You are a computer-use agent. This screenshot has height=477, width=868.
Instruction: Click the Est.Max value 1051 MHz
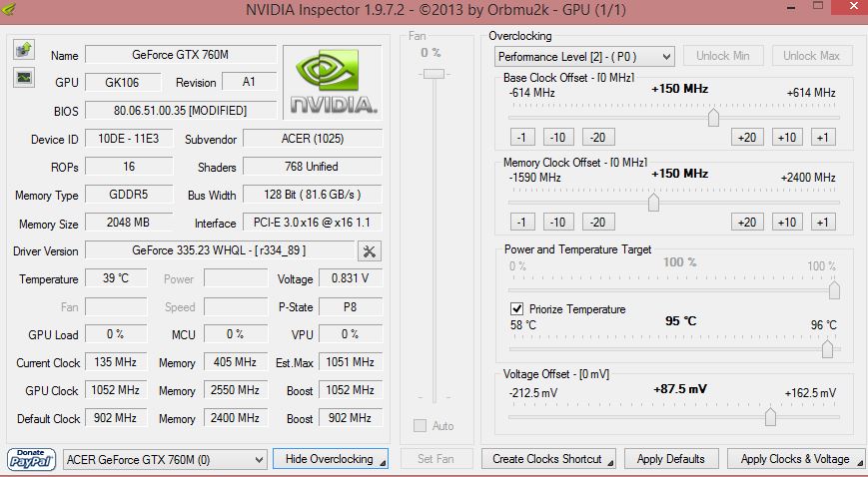coord(351,362)
